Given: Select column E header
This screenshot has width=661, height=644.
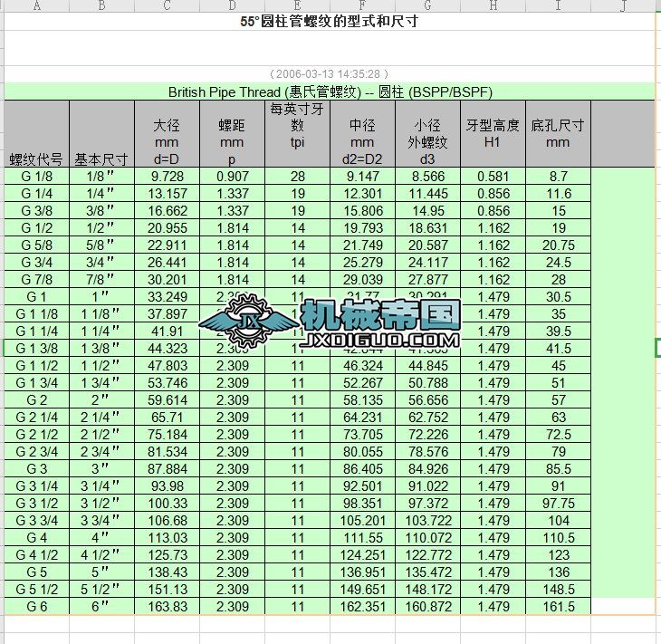Looking at the screenshot, I should pos(297,5).
